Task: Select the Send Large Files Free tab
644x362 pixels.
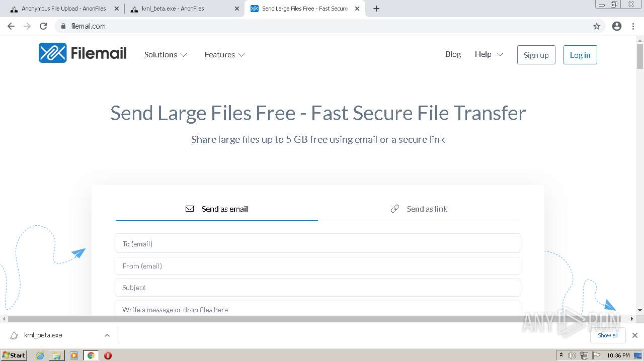Action: [x=305, y=9]
